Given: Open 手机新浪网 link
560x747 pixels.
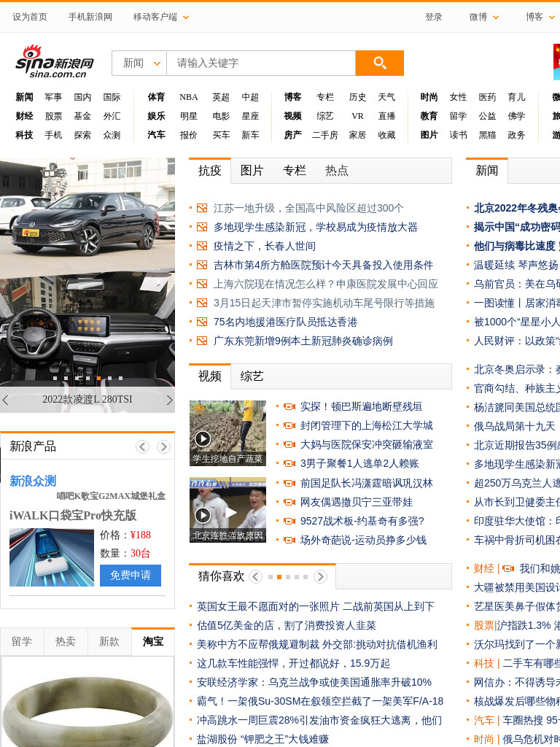Looking at the screenshot, I should [x=90, y=18].
